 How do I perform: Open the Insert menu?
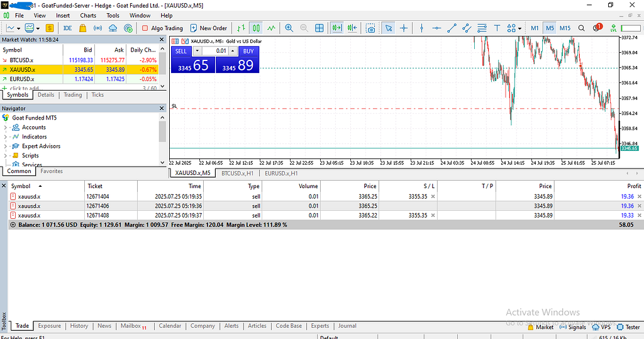tap(63, 15)
